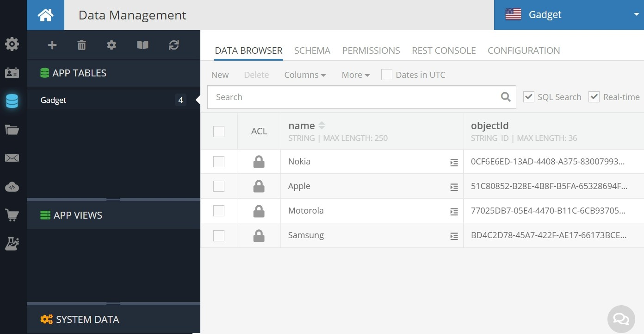Click into the Search input field
Screen dimensions: 644x334
354,97
